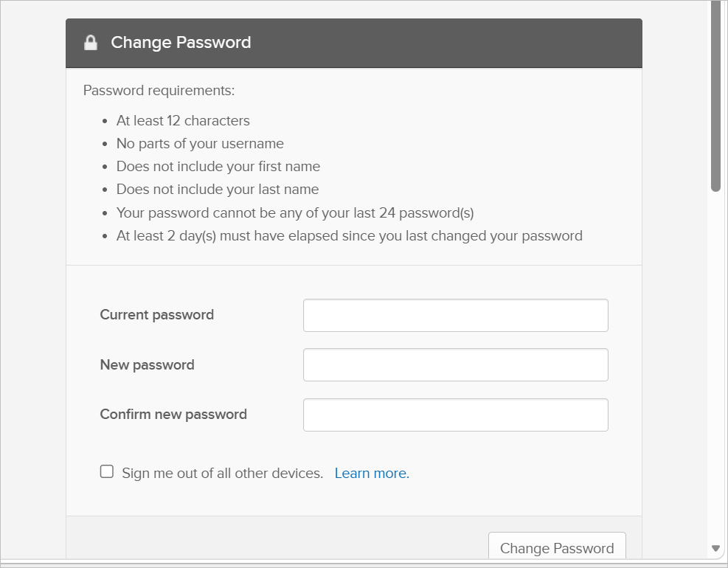The width and height of the screenshot is (728, 568).
Task: Focus the Confirm new password input field
Action: click(x=456, y=415)
